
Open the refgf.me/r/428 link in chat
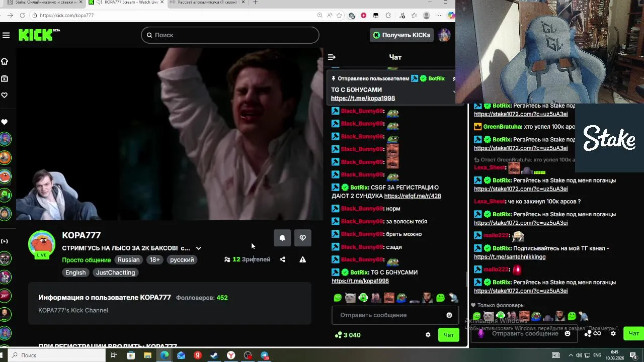(412, 196)
